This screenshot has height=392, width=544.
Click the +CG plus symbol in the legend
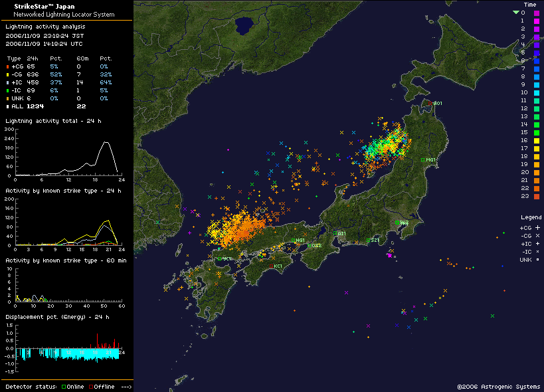coord(538,228)
